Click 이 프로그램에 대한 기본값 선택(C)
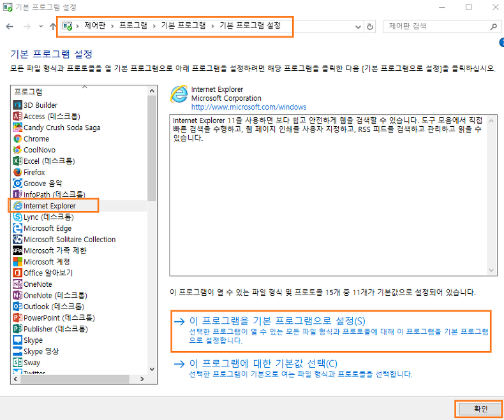 (x=263, y=363)
